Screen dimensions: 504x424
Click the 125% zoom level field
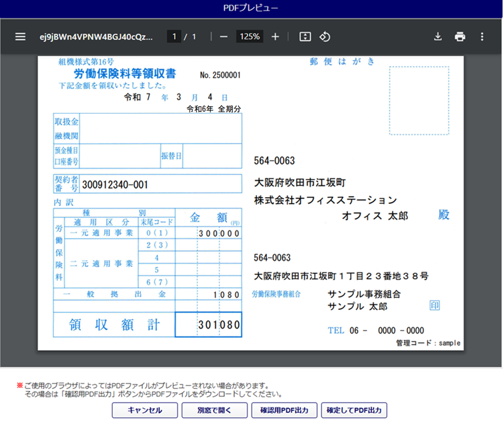[250, 37]
